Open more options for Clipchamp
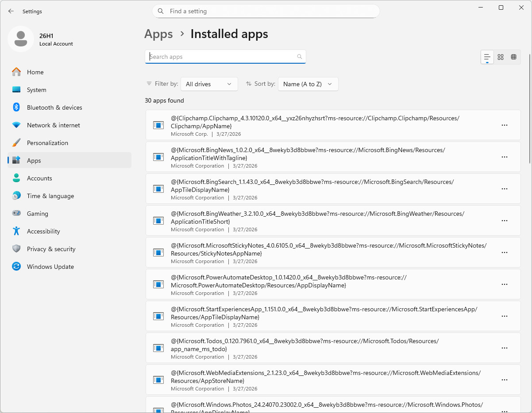The width and height of the screenshot is (532, 413). [504, 125]
